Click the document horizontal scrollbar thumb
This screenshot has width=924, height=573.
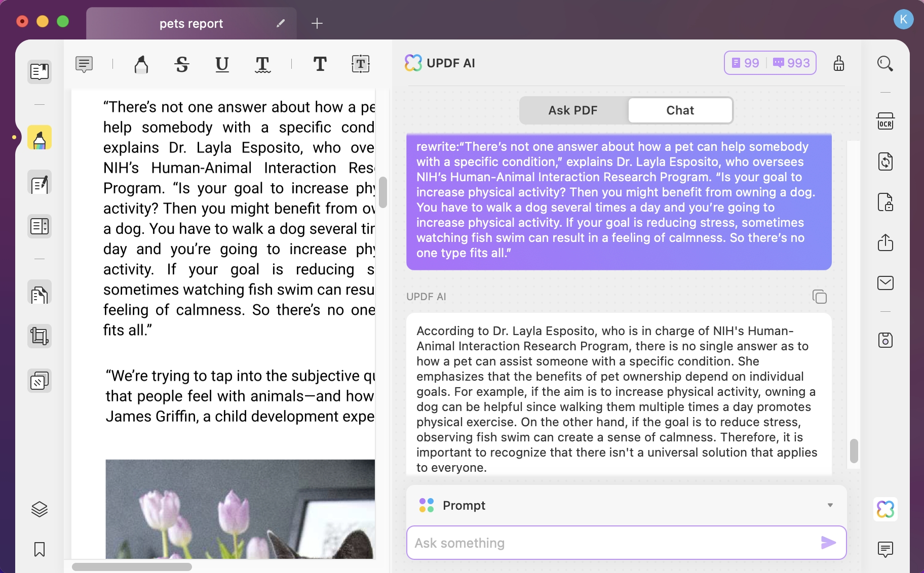coord(132,567)
